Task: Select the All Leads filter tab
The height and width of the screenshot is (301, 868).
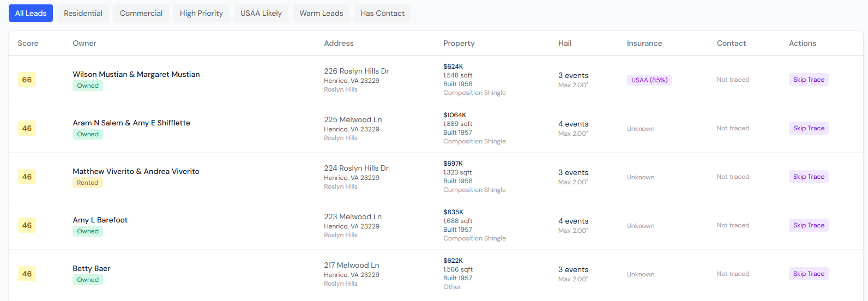Action: (31, 13)
